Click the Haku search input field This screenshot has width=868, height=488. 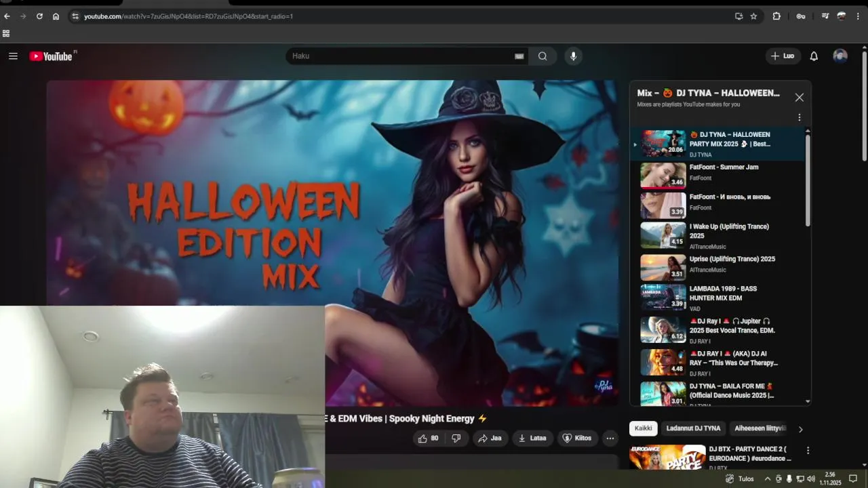coord(400,56)
